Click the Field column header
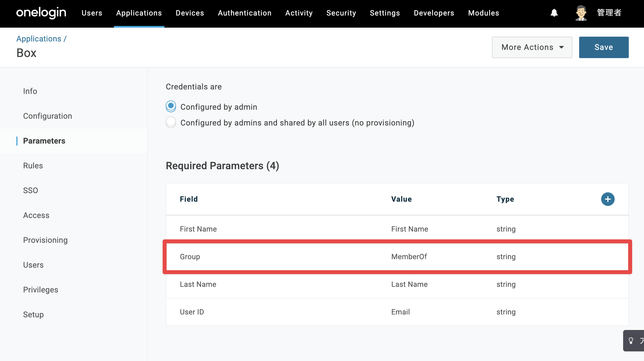 click(x=189, y=199)
